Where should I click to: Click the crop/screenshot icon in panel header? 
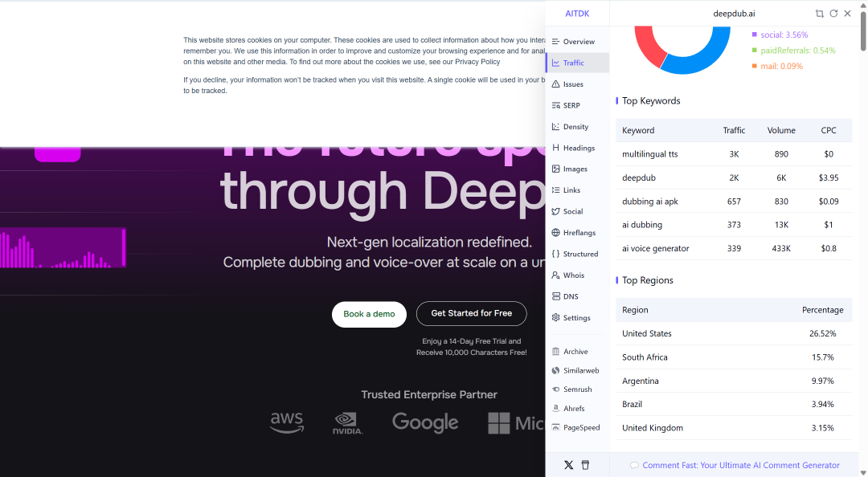coord(819,14)
